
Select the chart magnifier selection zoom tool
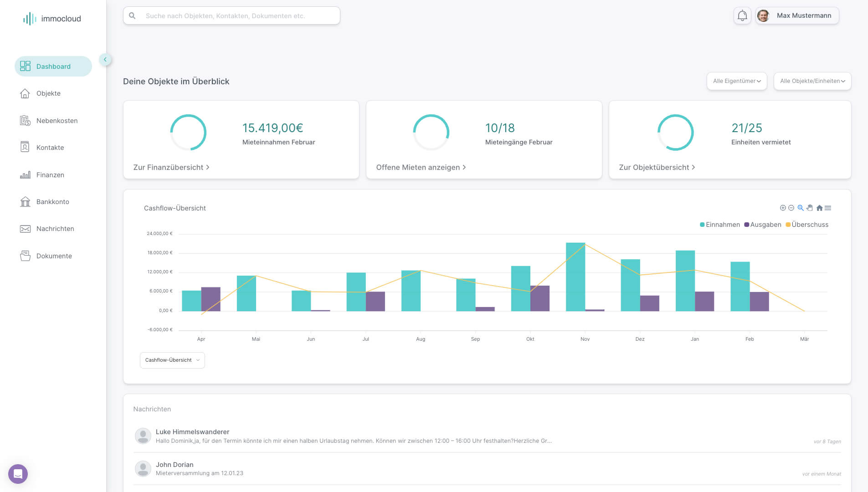click(x=801, y=208)
